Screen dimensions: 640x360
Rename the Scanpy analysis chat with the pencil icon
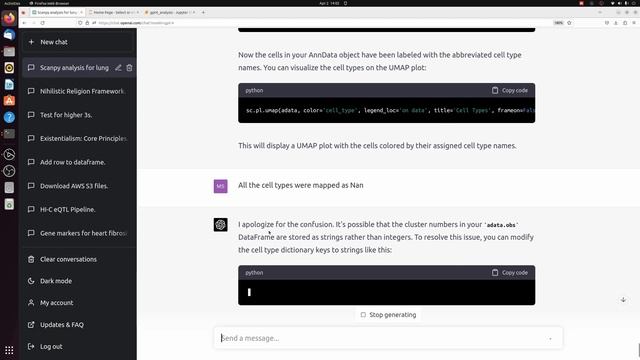118,68
